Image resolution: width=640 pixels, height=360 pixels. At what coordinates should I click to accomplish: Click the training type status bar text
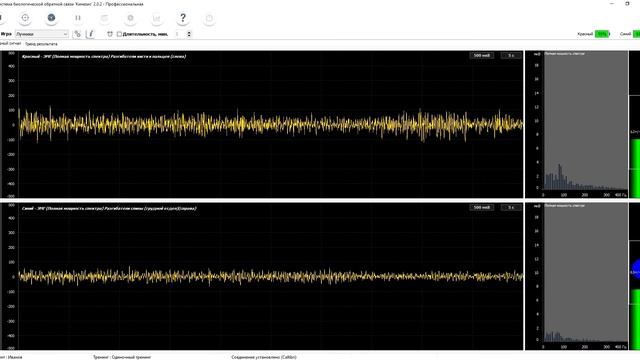tap(122, 357)
